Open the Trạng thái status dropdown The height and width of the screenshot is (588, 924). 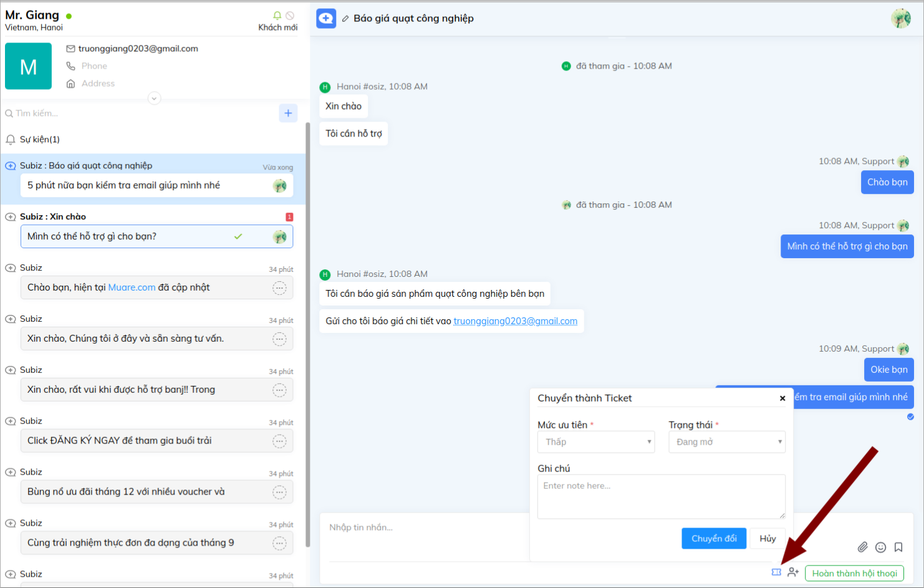(x=726, y=442)
